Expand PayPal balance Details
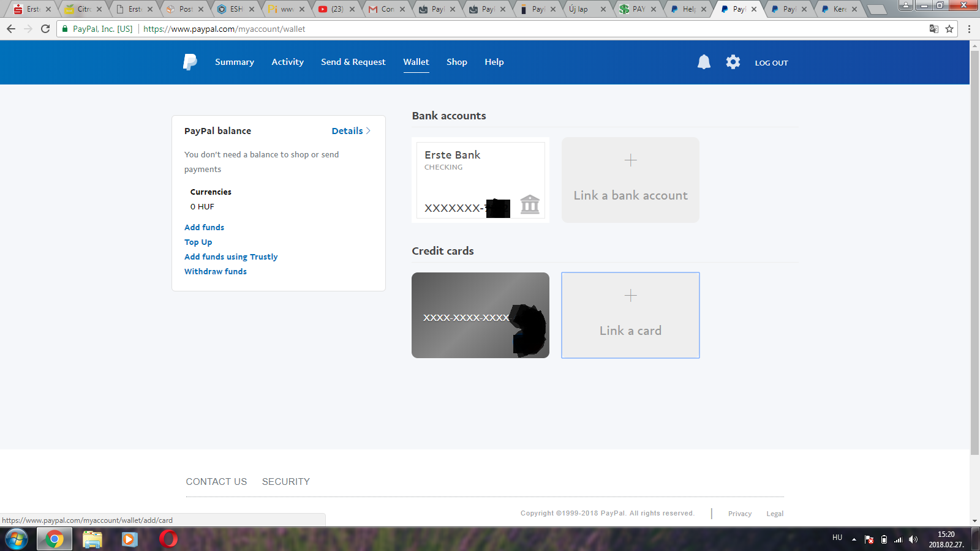The image size is (980, 551). coord(351,131)
